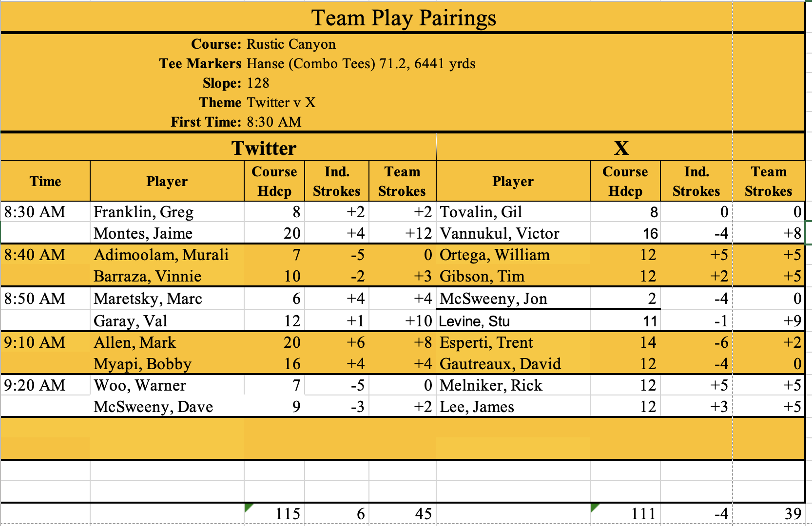
Task: Click the 8:40 AM tee time cell
Action: [35, 255]
